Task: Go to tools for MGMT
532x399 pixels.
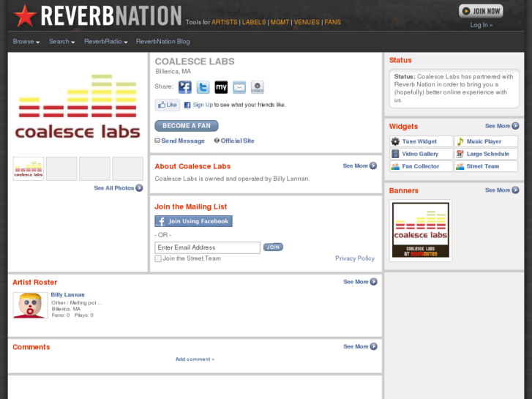Action: 280,23
